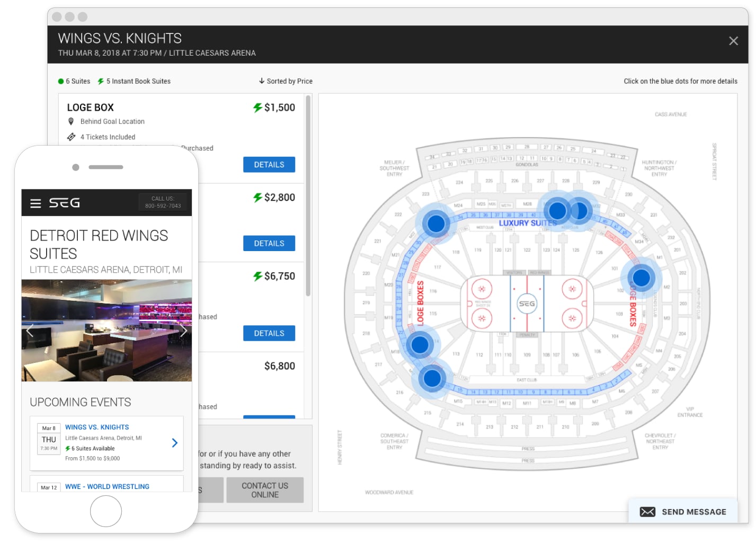
Task: Click the envelope icon in Send Message
Action: [647, 512]
